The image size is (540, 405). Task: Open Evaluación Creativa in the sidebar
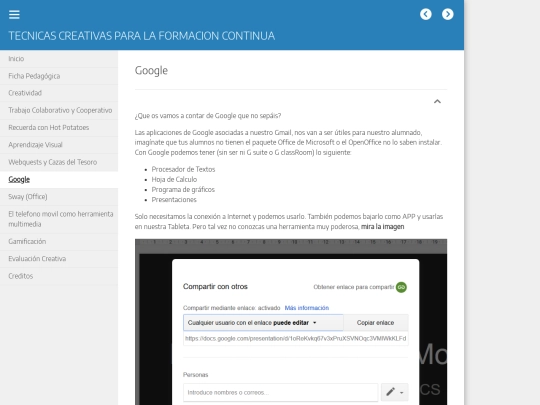click(59, 259)
